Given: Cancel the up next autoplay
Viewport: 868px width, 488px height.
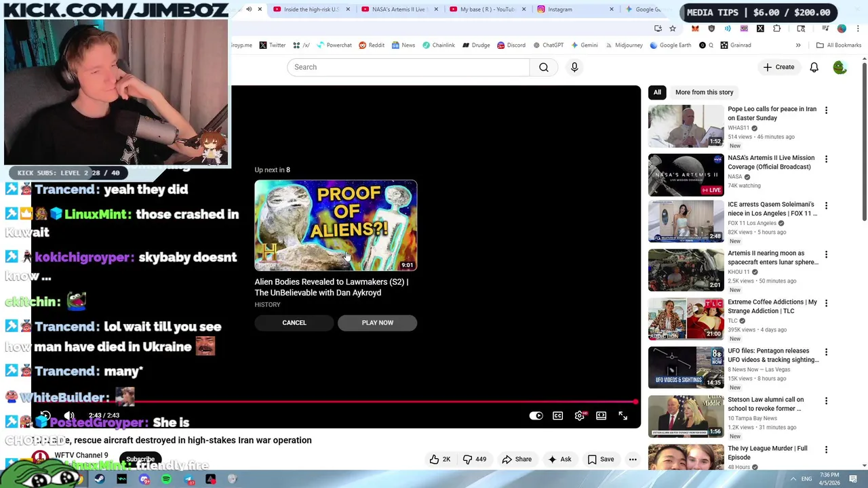Looking at the screenshot, I should [x=294, y=323].
